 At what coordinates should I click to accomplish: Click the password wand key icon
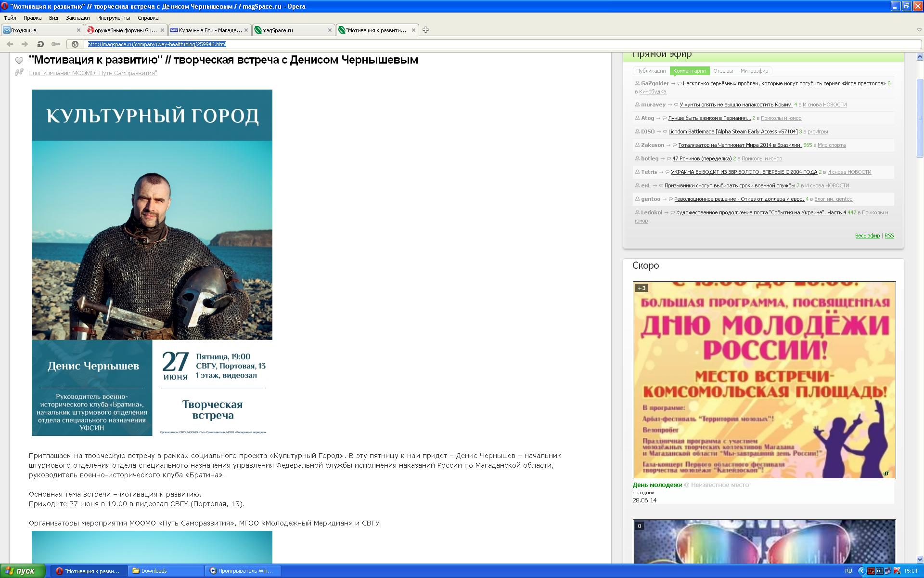[56, 44]
